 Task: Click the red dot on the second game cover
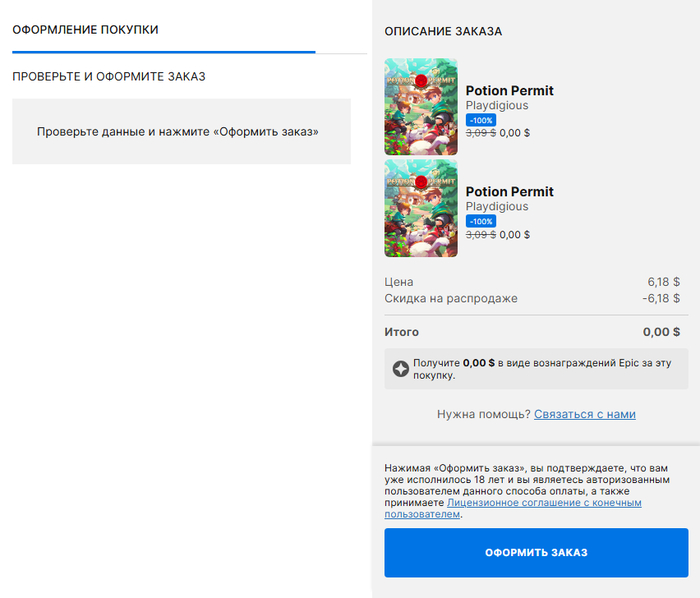421,181
